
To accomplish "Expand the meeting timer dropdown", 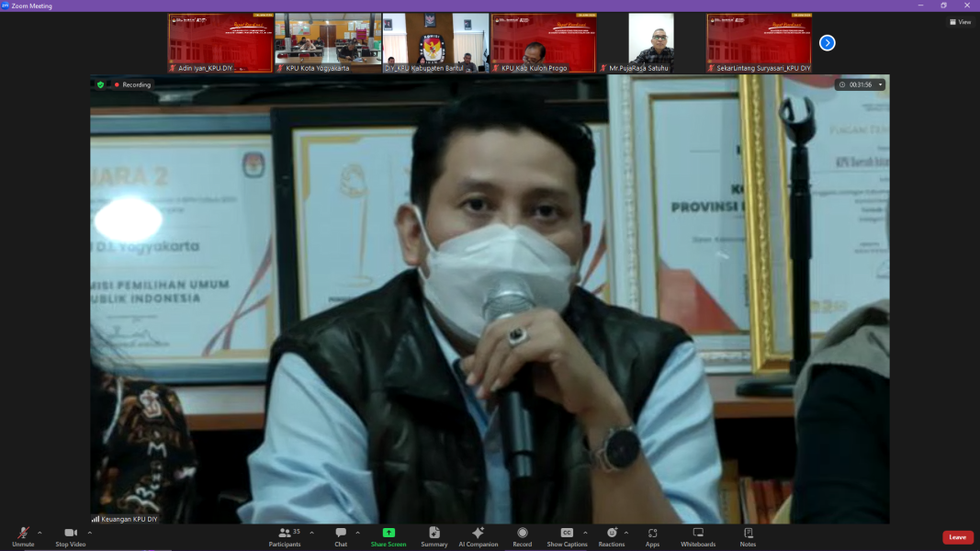I will pyautogui.click(x=881, y=84).
